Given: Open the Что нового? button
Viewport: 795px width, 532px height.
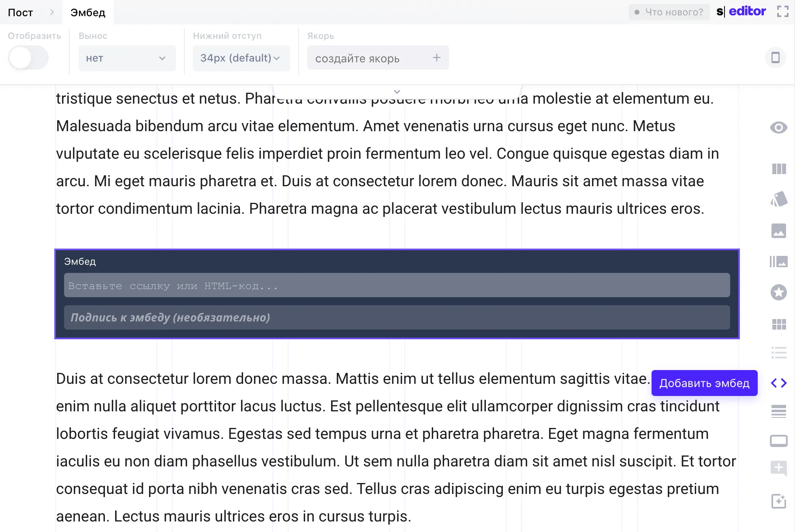Looking at the screenshot, I should pyautogui.click(x=669, y=12).
